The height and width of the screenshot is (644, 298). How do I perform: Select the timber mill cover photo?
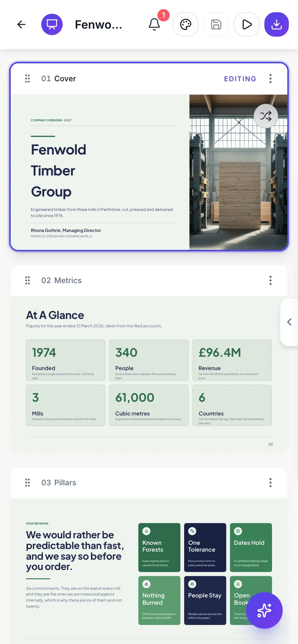pos(238,172)
